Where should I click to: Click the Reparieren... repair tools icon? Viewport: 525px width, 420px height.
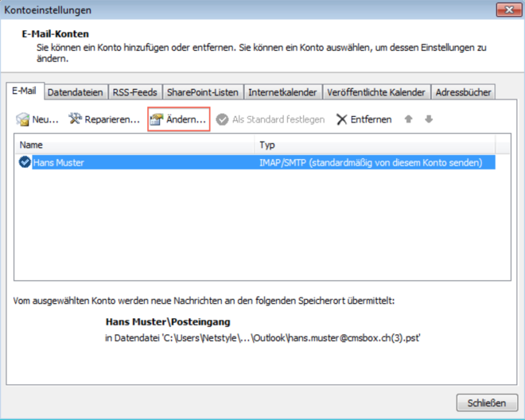76,119
